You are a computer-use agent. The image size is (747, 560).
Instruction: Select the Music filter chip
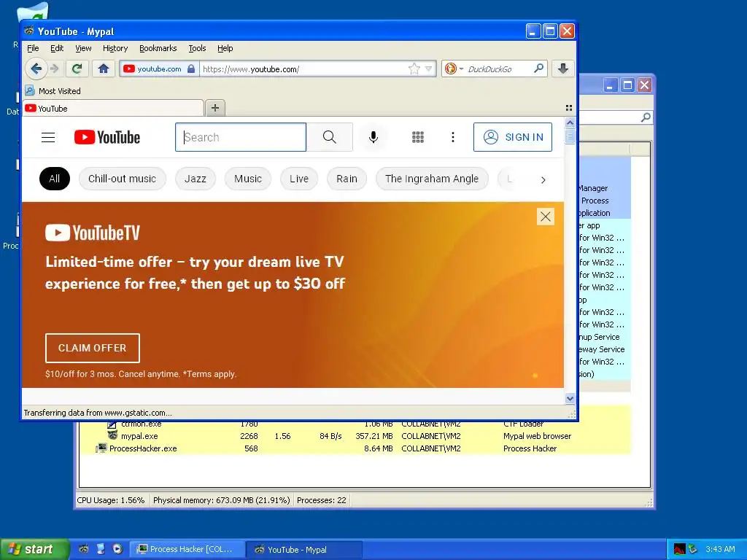(x=248, y=179)
